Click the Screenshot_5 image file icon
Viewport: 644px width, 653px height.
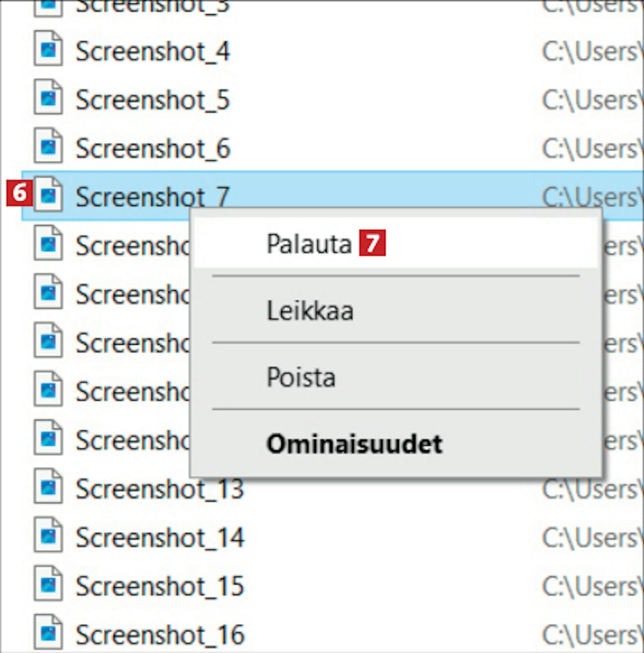coord(49,97)
